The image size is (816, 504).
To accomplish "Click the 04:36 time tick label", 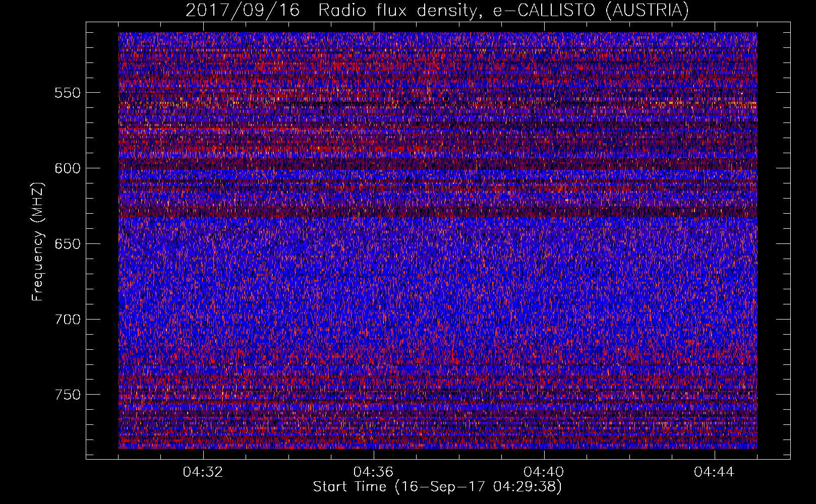I will pos(374,472).
